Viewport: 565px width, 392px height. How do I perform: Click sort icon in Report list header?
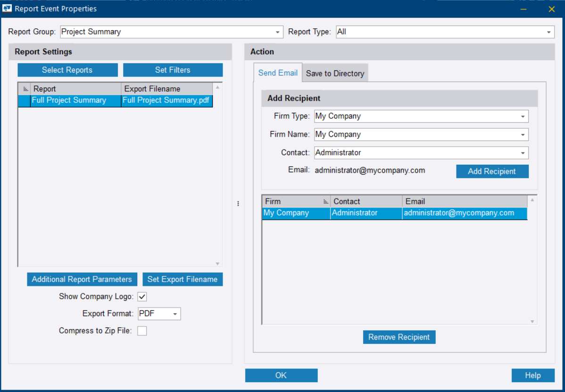(25, 89)
